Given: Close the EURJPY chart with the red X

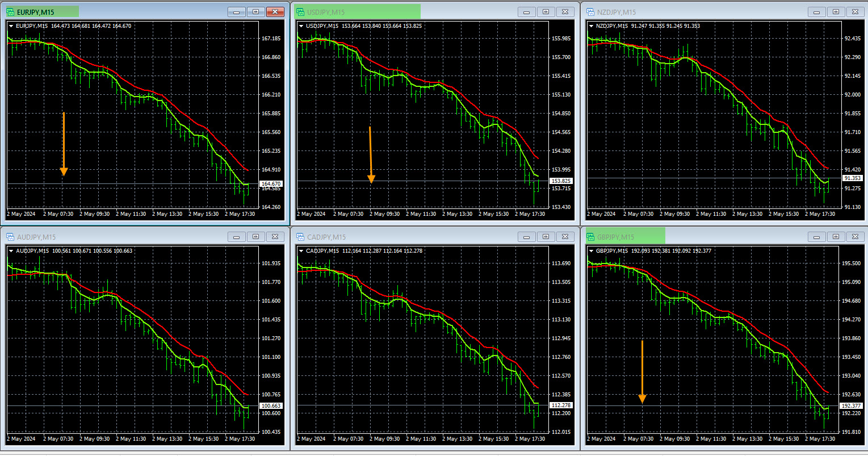Looking at the screenshot, I should tap(275, 12).
